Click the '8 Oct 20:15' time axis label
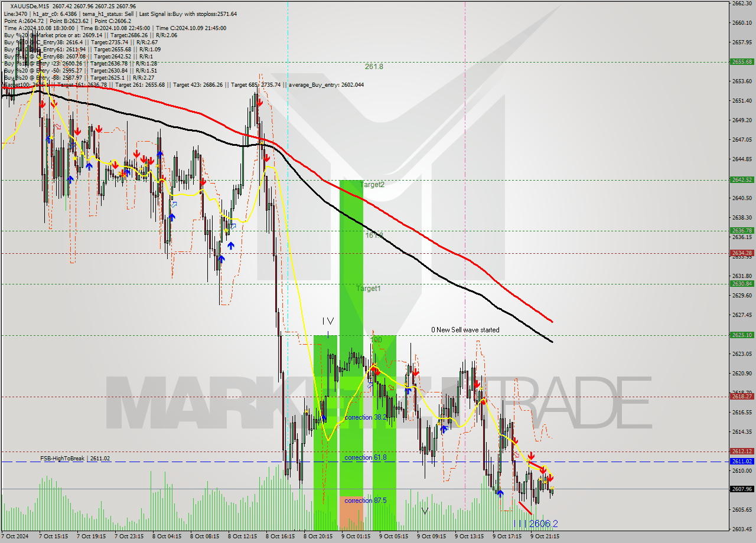 pyautogui.click(x=318, y=537)
